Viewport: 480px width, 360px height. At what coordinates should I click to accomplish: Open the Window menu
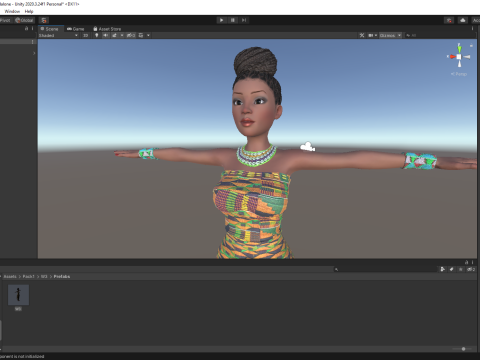click(12, 11)
